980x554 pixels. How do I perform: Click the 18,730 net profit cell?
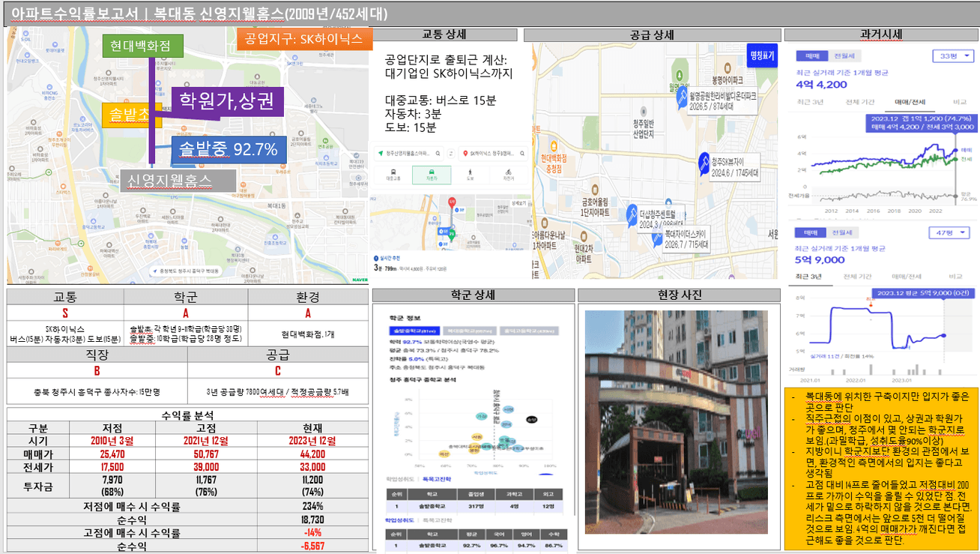pos(312,520)
